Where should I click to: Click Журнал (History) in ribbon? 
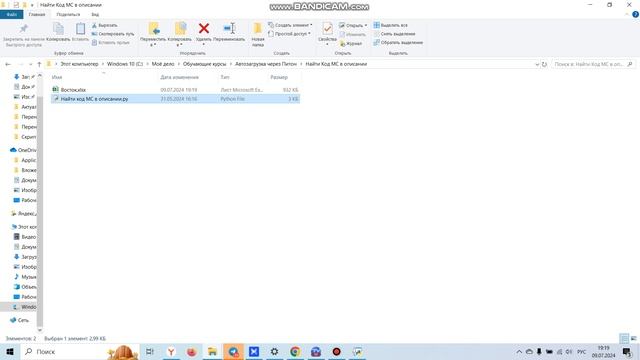(351, 43)
